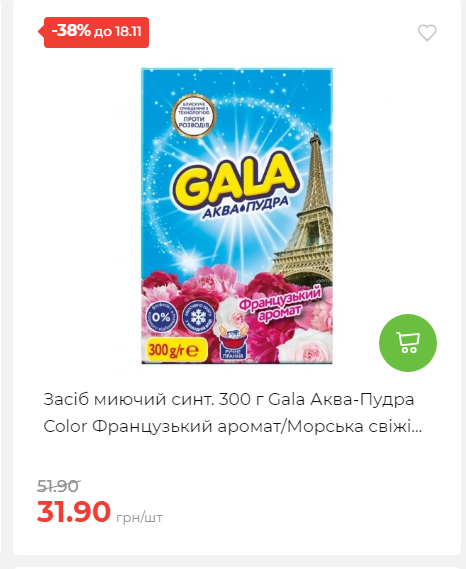The width and height of the screenshot is (466, 569).
Task: Click the грн/шт unit label
Action: [x=139, y=517]
